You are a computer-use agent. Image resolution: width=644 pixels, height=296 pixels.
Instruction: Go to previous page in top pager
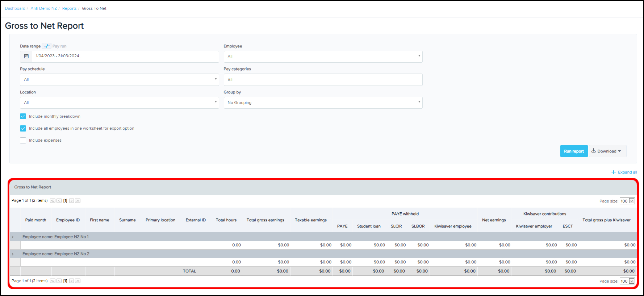59,201
